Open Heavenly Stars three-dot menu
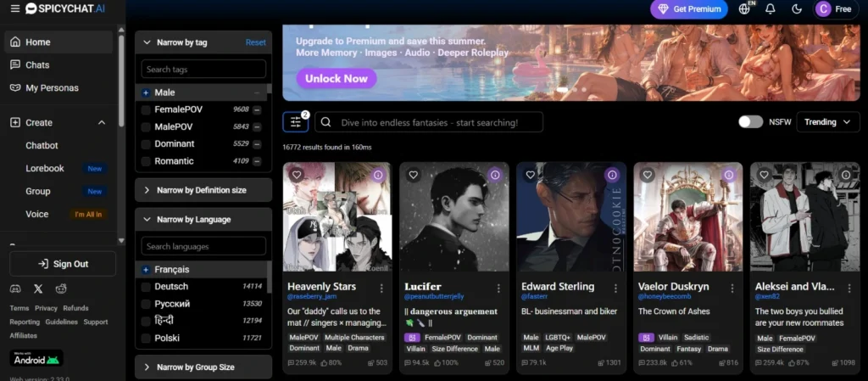The height and width of the screenshot is (381, 868). (381, 289)
